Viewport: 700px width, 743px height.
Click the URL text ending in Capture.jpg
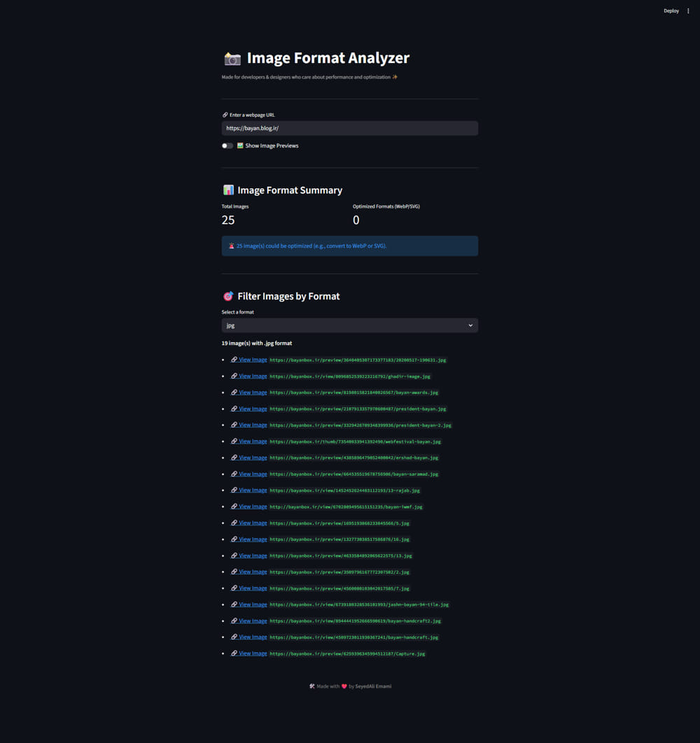tap(347, 654)
